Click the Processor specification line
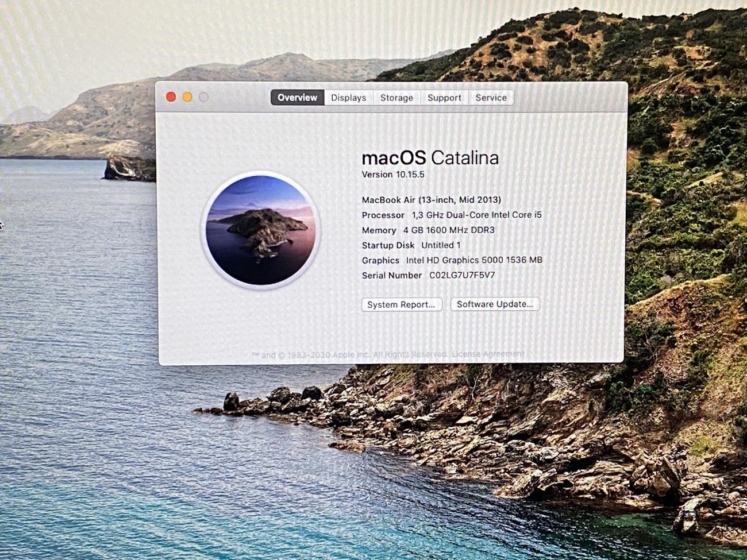Image resolution: width=747 pixels, height=560 pixels. (x=451, y=215)
